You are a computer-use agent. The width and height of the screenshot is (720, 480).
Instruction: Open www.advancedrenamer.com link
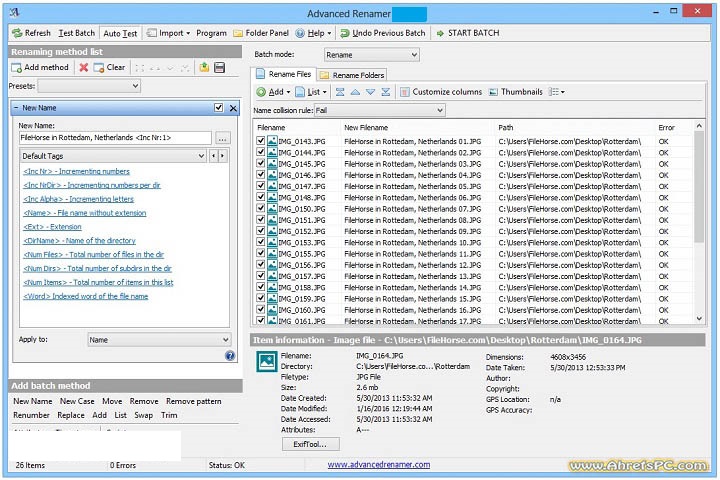click(379, 464)
